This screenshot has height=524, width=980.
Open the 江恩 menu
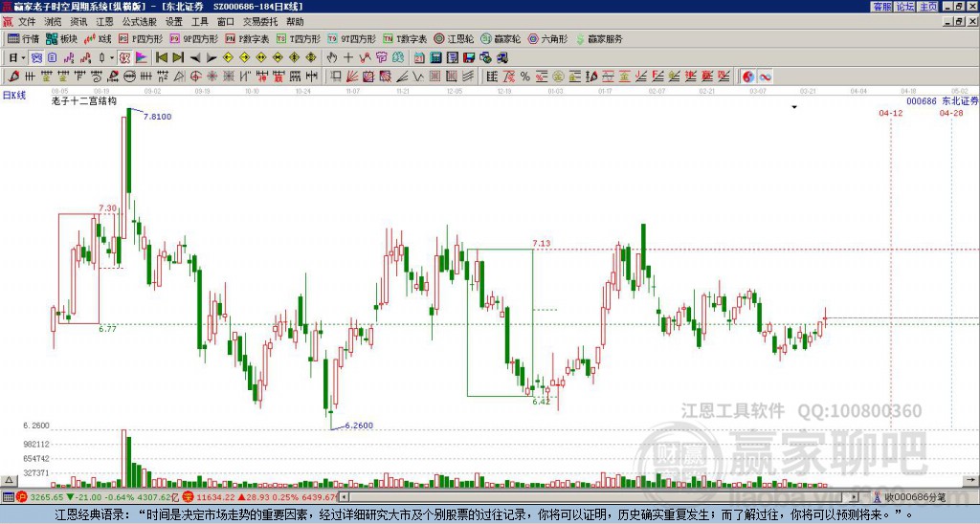point(104,22)
